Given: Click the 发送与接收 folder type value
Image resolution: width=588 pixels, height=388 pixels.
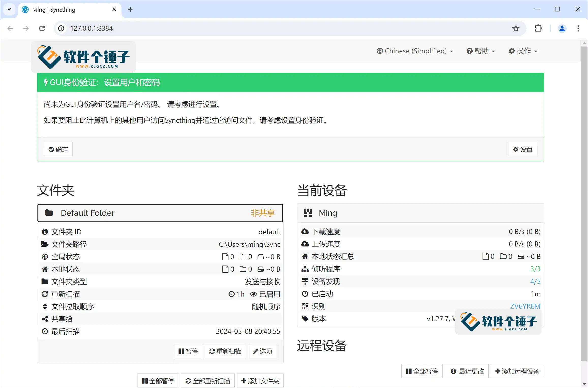Looking at the screenshot, I should click(x=263, y=282).
